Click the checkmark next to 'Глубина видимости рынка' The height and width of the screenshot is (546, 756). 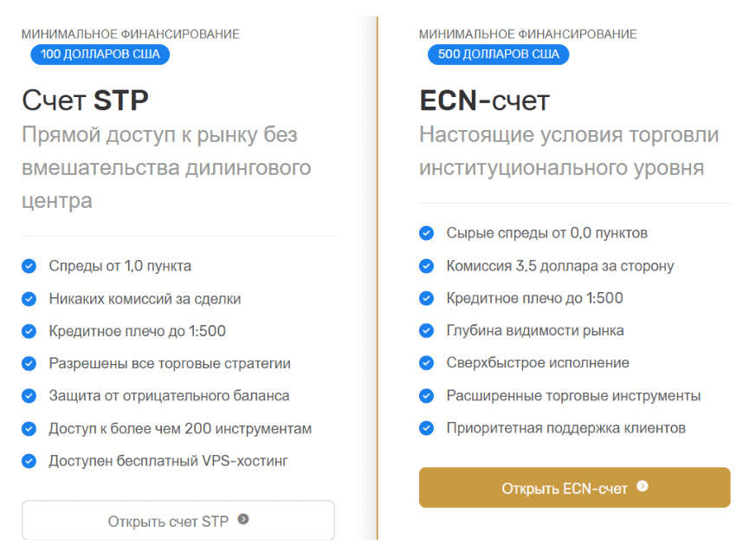pyautogui.click(x=426, y=330)
